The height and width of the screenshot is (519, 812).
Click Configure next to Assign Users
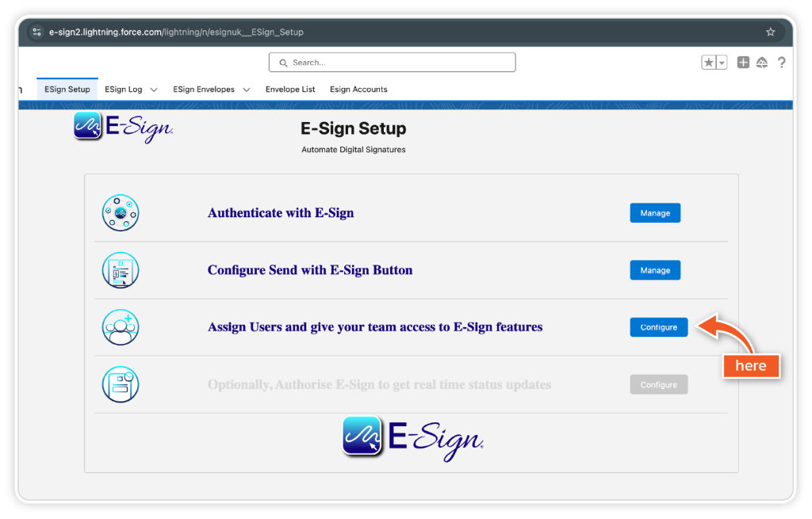(658, 327)
